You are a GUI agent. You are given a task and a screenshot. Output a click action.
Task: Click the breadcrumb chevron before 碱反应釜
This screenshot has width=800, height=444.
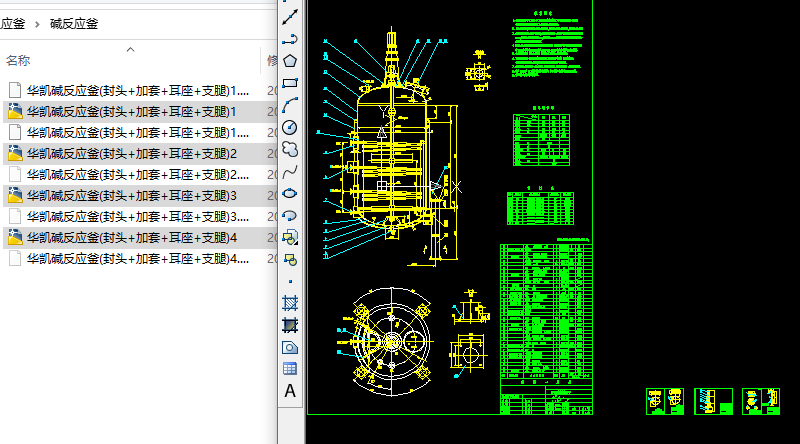pyautogui.click(x=37, y=23)
